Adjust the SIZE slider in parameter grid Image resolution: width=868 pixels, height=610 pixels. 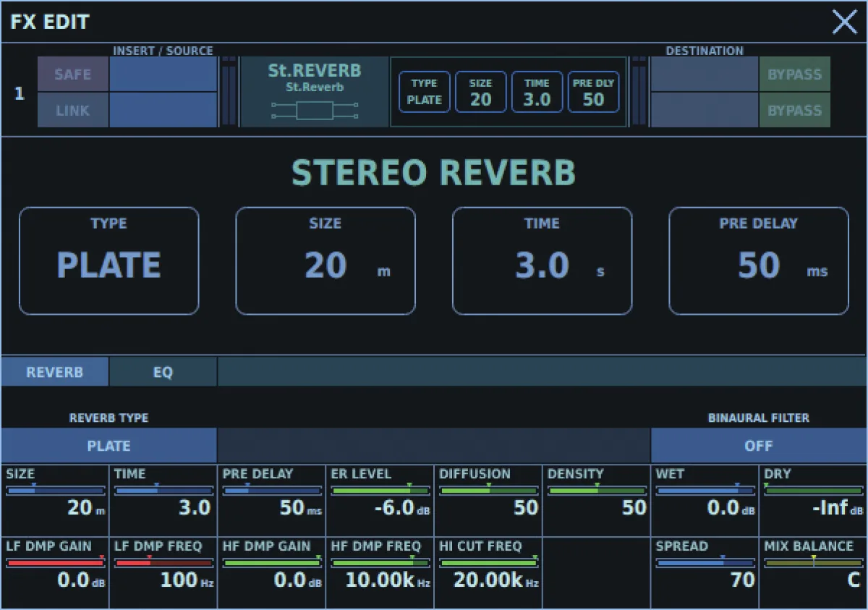pyautogui.click(x=56, y=491)
